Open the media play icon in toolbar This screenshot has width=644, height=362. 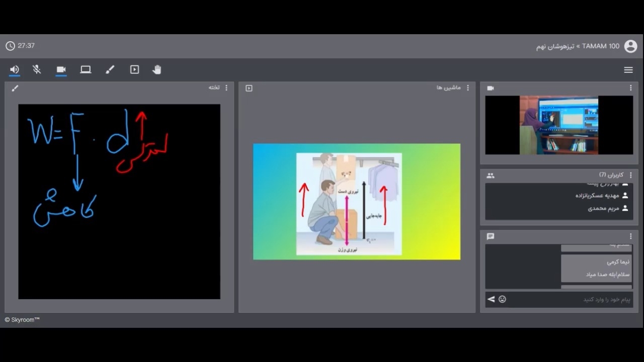[134, 70]
